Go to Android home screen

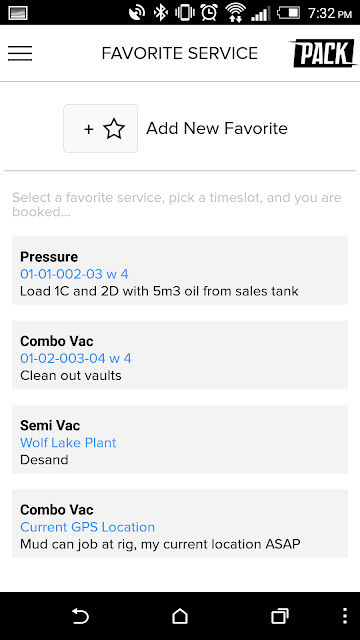(x=180, y=616)
